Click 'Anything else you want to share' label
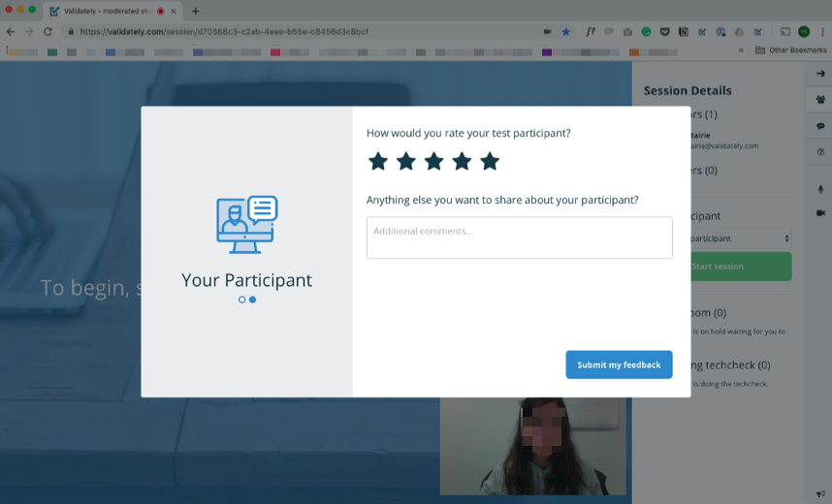This screenshot has height=504, width=832. (502, 200)
